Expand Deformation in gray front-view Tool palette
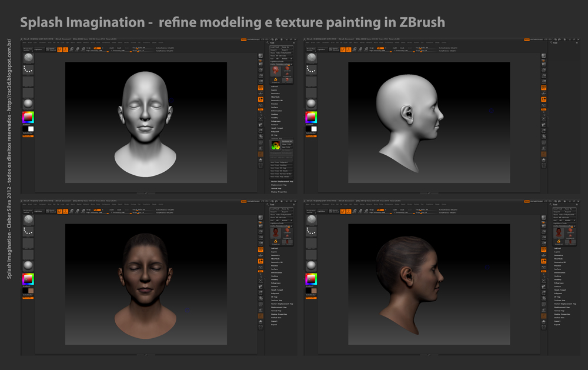Screen dimensions: 588x370 pos(277,111)
